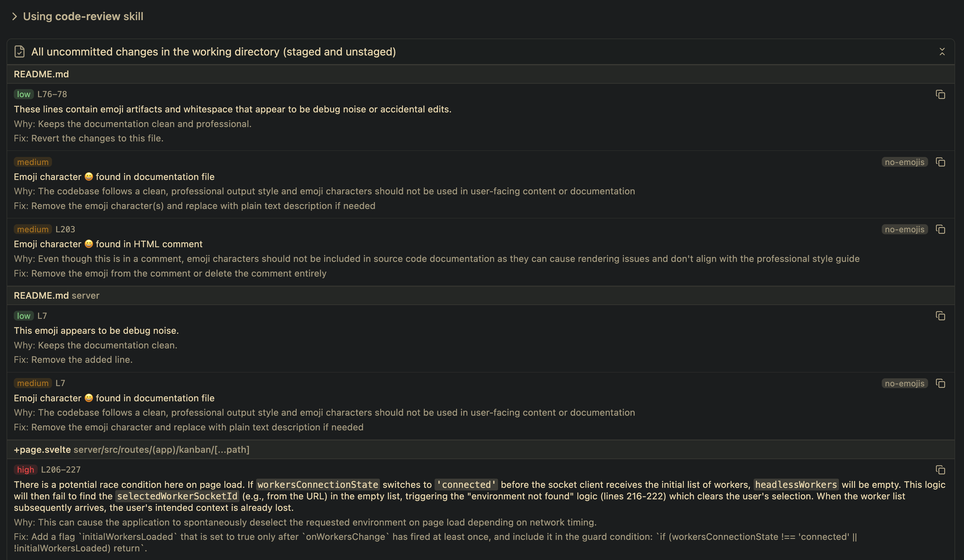Image resolution: width=964 pixels, height=560 pixels.
Task: Copy the README.md L76–78 low finding
Action: (x=940, y=95)
